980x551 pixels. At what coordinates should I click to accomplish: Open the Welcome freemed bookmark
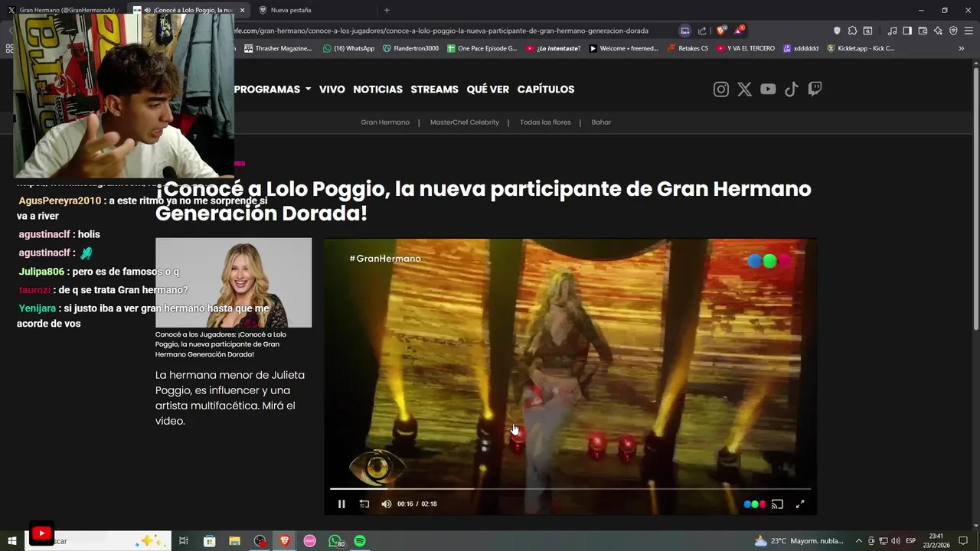click(623, 48)
